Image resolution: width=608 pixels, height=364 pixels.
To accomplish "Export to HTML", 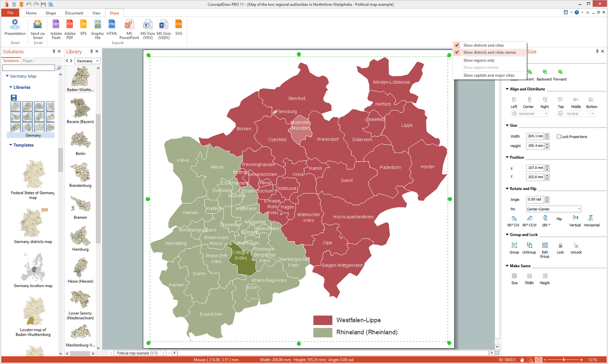I will click(x=112, y=27).
